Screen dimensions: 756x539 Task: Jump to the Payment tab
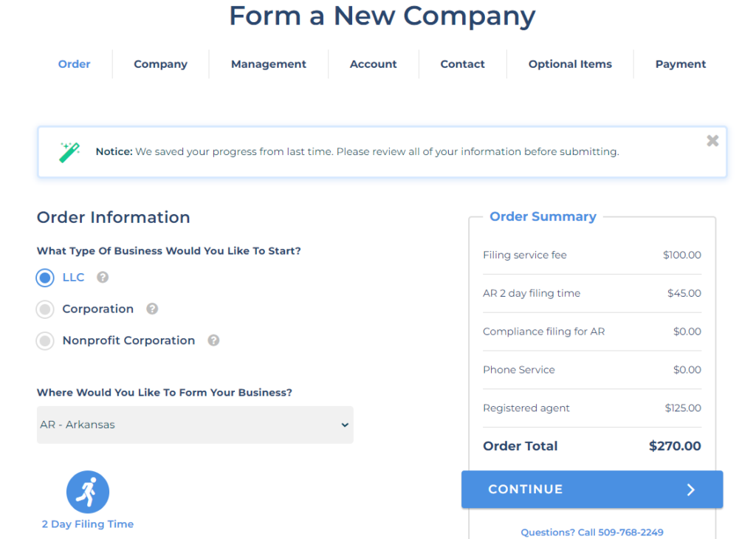click(x=680, y=64)
